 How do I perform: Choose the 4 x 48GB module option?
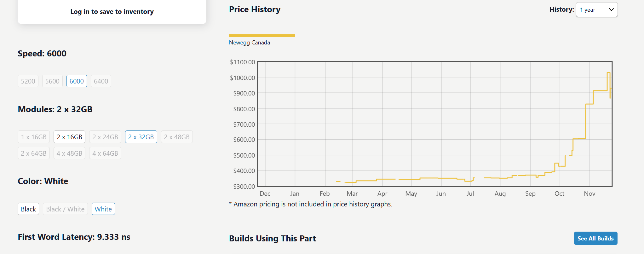click(x=69, y=153)
